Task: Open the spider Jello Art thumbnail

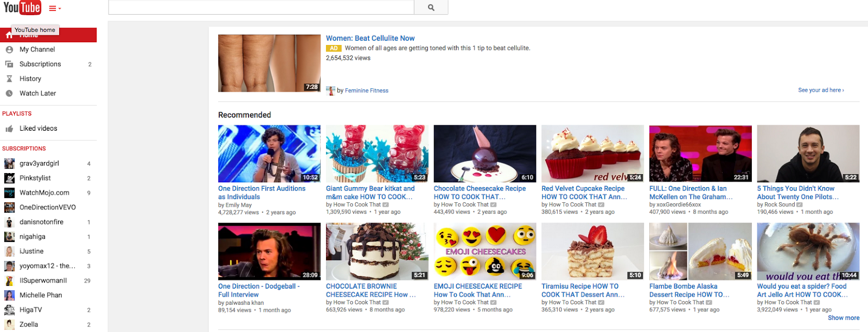Action: coord(808,251)
